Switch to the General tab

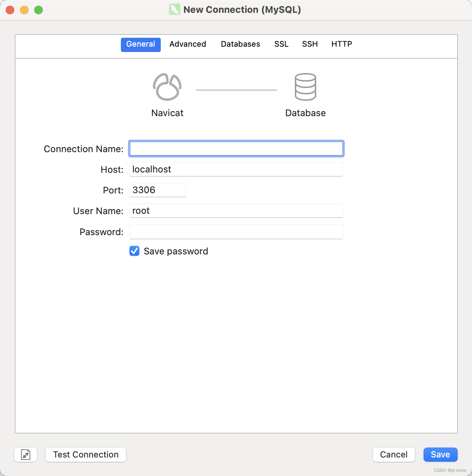tap(141, 44)
